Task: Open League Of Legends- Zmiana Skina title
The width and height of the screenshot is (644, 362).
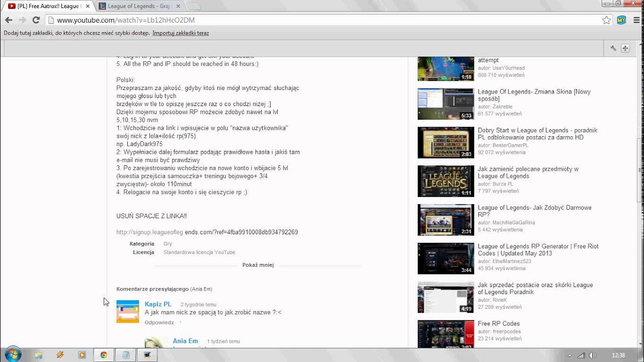Action: click(x=534, y=96)
